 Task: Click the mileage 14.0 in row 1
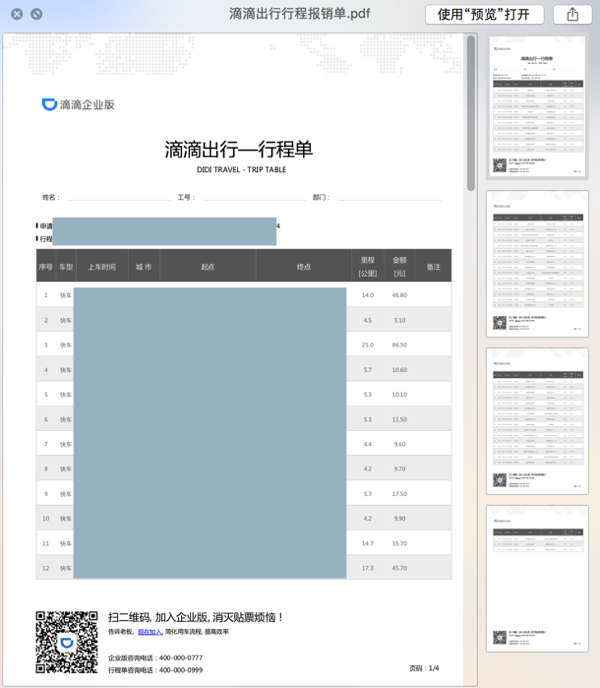(368, 295)
